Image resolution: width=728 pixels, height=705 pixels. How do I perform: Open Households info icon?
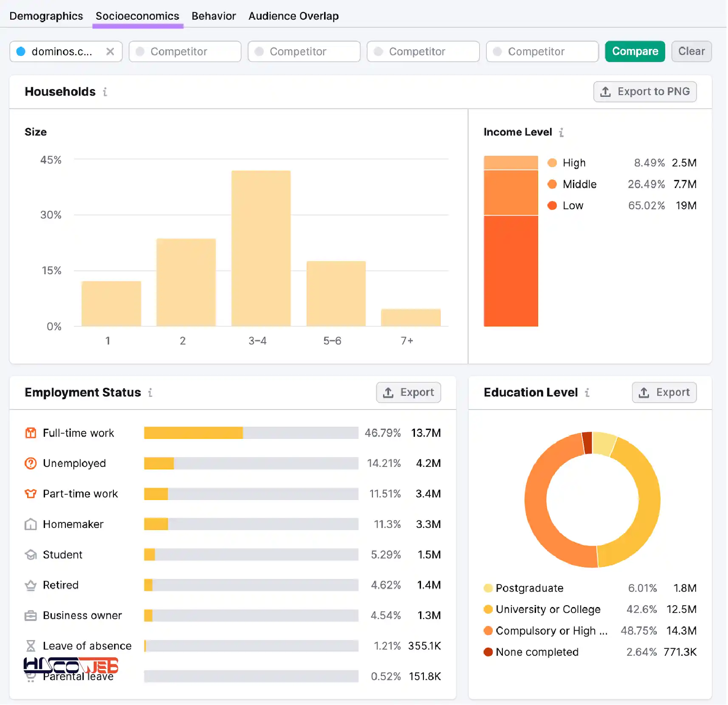[105, 92]
